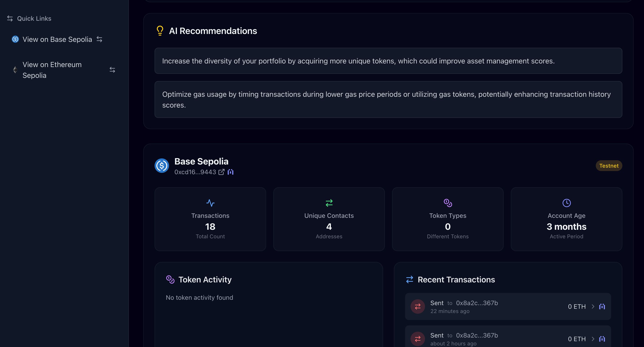Screen dimensions: 644x347
Task: Click the large Base Sepolia network logo
Action: click(x=162, y=166)
